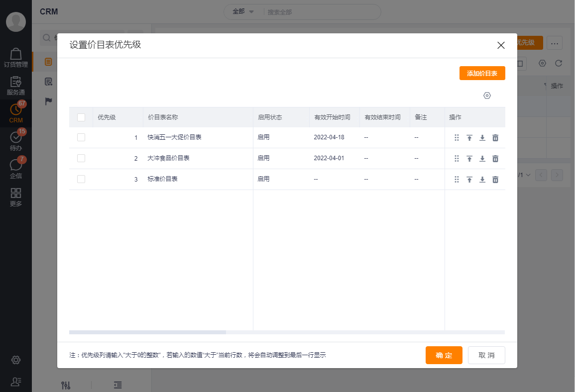Check 标准价目表 row checkbox

81,179
